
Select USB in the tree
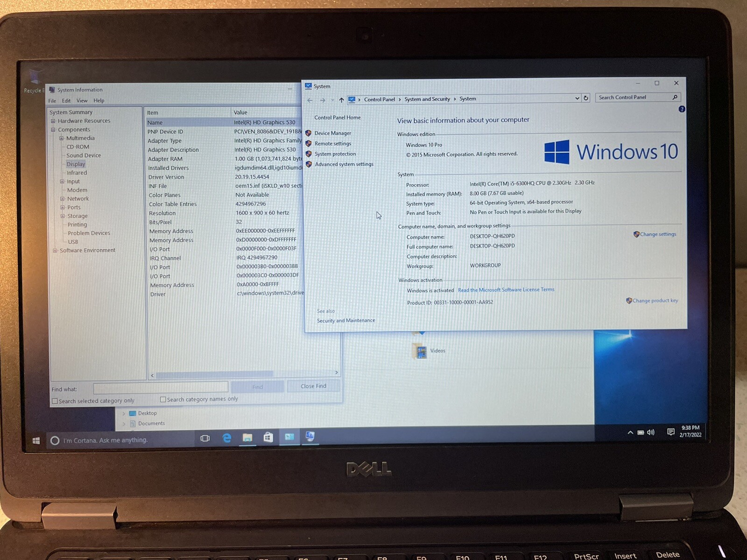pyautogui.click(x=73, y=242)
